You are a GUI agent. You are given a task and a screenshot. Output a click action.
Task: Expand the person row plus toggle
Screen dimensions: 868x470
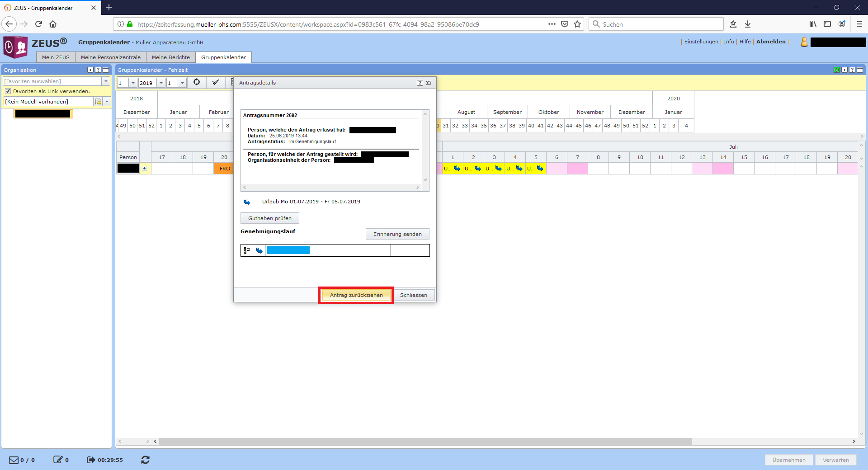[x=144, y=169]
